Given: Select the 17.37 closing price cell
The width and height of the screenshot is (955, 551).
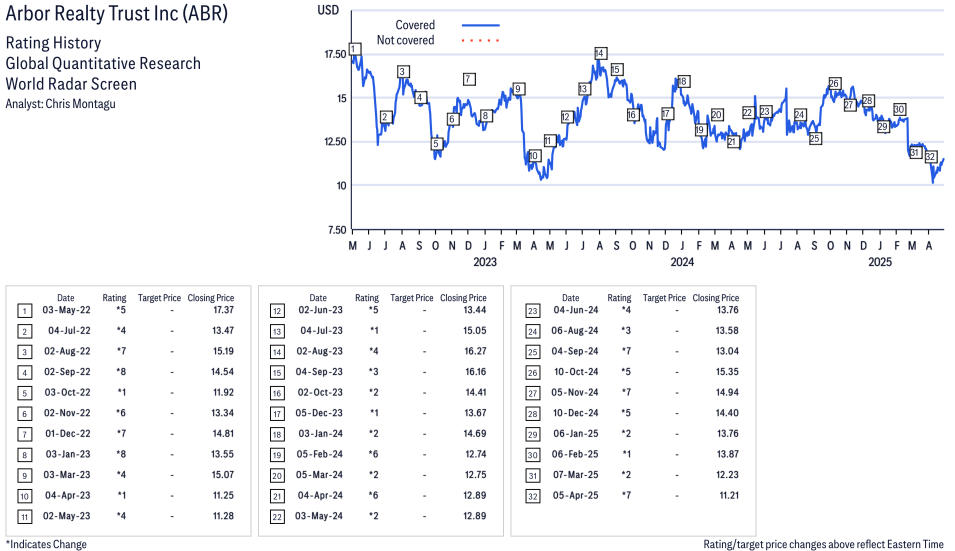Looking at the screenshot, I should coord(224,310).
